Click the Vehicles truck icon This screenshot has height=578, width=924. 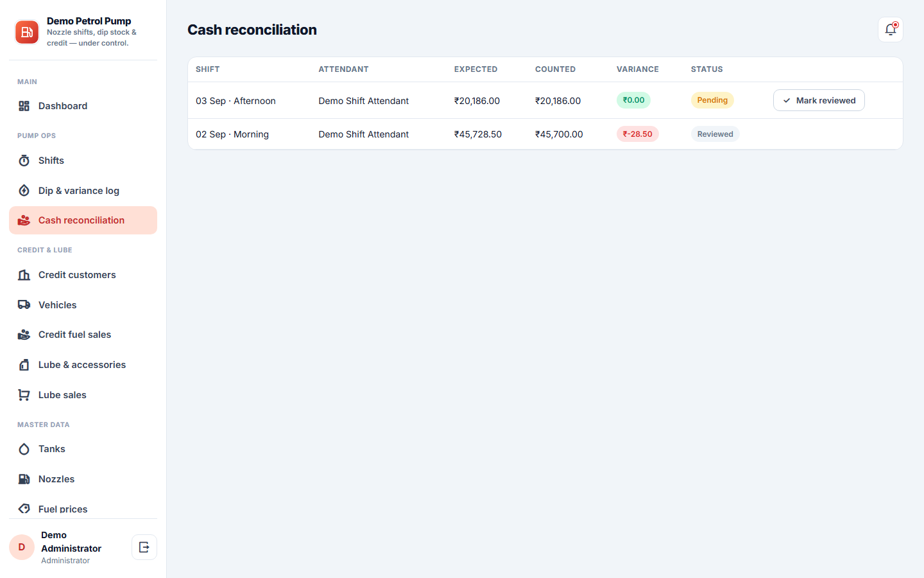(24, 305)
